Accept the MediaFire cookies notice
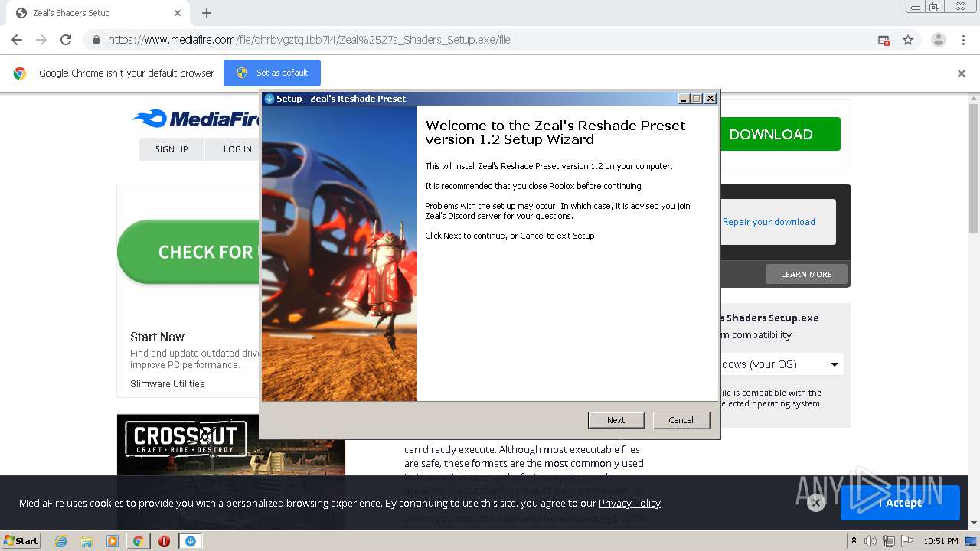The width and height of the screenshot is (980, 551). pos(900,503)
